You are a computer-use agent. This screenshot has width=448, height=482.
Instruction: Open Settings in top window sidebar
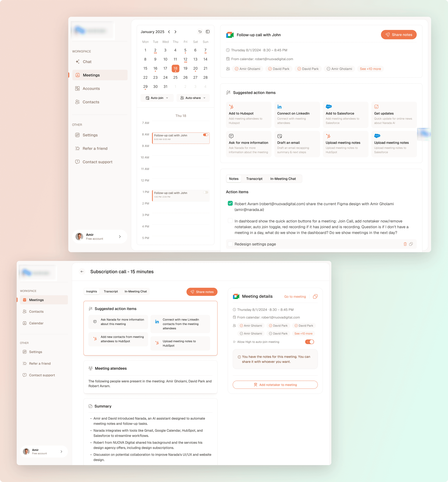tap(100, 135)
